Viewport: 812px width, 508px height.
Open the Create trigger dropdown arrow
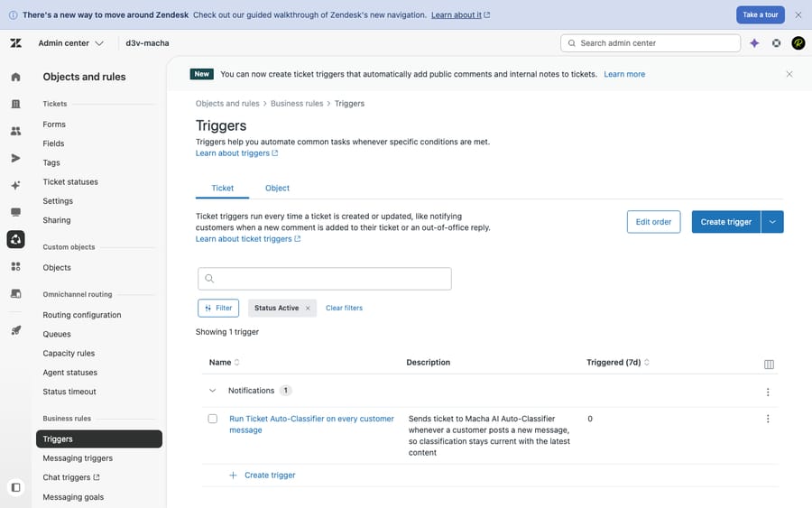click(772, 222)
